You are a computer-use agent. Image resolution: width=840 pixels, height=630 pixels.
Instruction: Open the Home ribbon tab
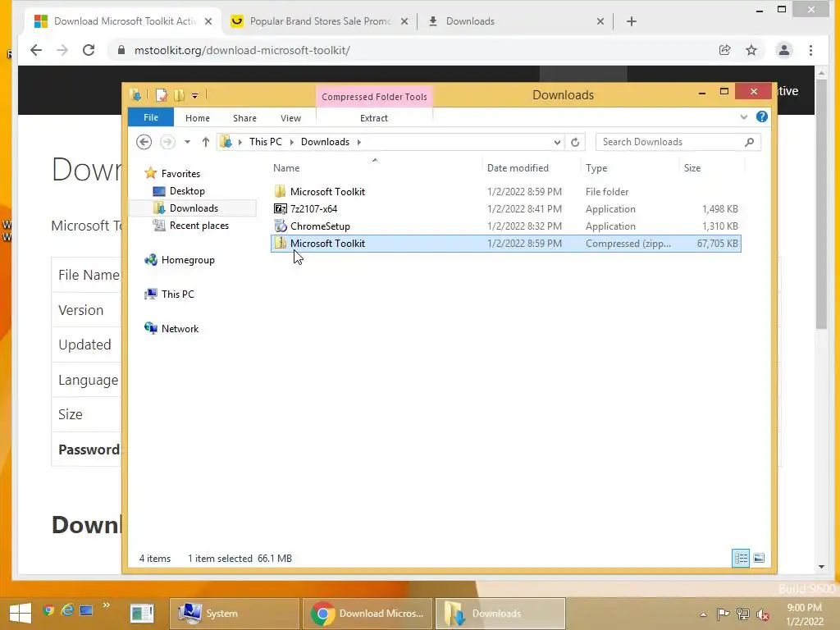pos(197,118)
